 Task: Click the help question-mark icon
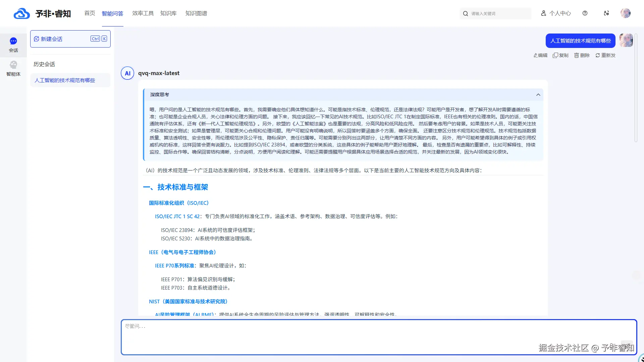[x=585, y=13]
